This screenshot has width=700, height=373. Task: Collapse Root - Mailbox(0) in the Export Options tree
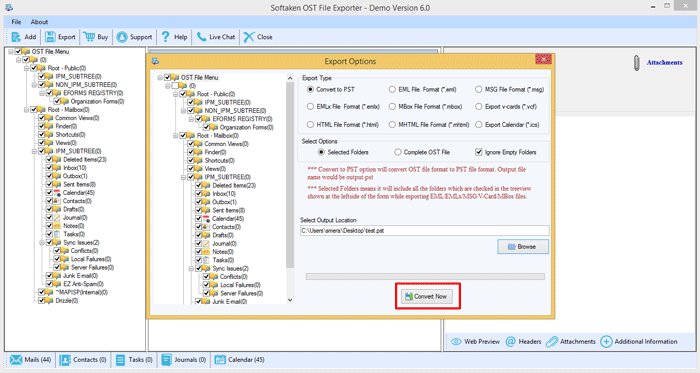(175, 136)
